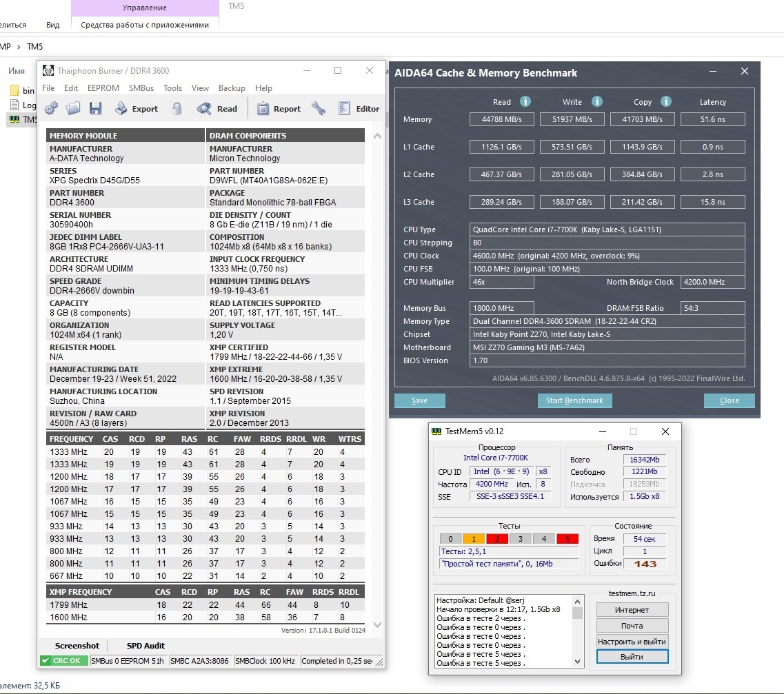Click CPU Type field in AIDA64
Screen dimensions: 784x694
tap(607, 229)
